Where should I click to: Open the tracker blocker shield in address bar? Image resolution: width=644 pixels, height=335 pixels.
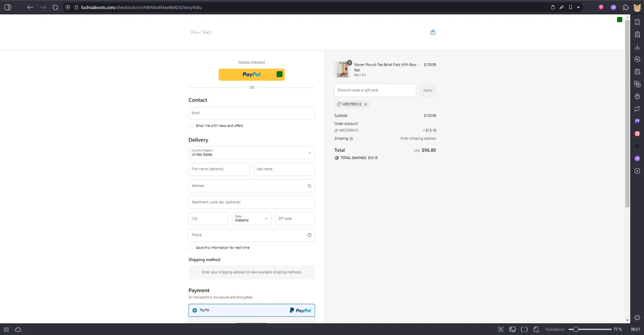coord(68,7)
